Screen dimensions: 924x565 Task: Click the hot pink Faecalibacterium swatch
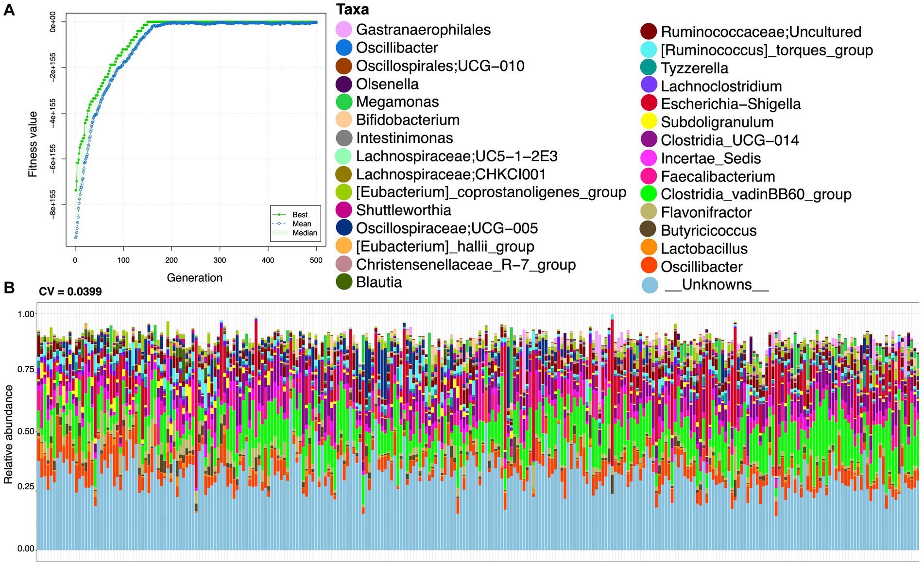click(x=649, y=176)
